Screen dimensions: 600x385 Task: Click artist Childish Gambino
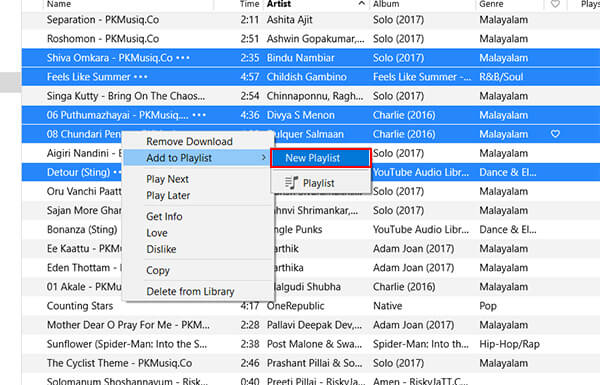click(x=307, y=77)
